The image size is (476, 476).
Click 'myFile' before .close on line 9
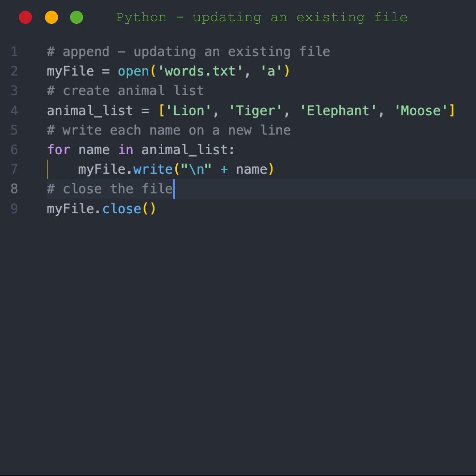[x=71, y=209]
